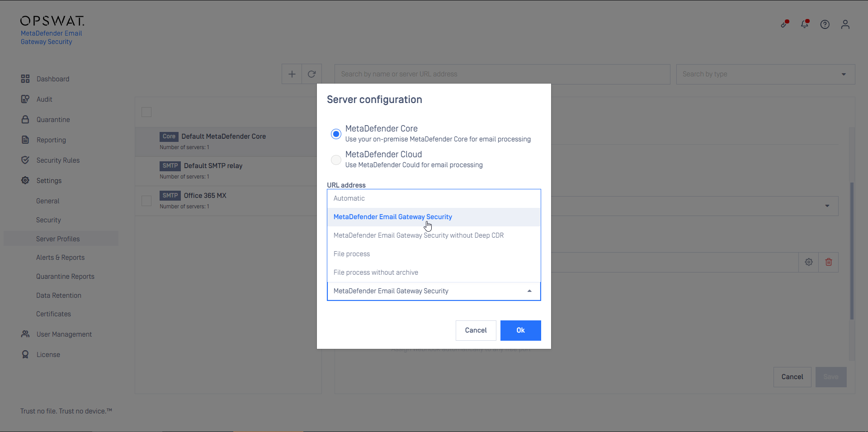Click the Dashboard grid icon in sidebar
This screenshot has width=868, height=432.
click(25, 79)
